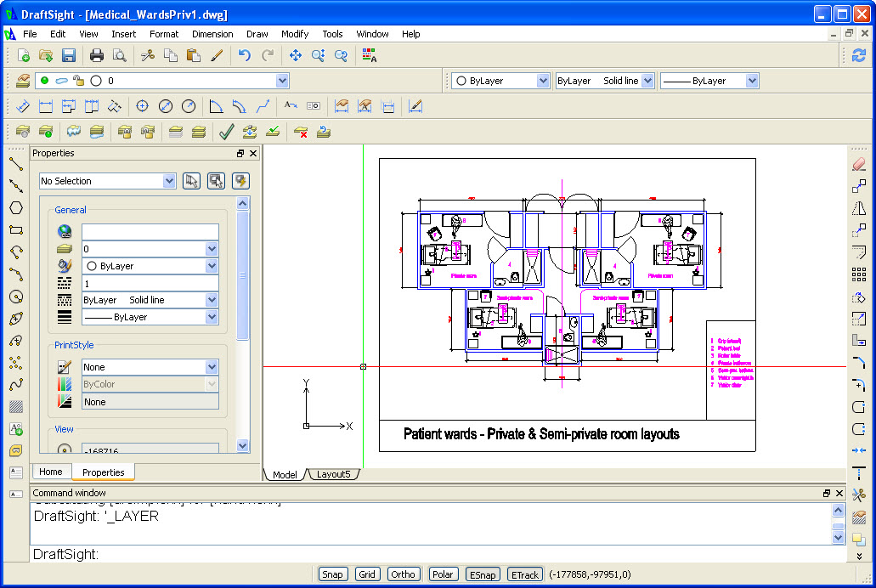Image resolution: width=876 pixels, height=588 pixels.
Task: Switch to the Layout5 tab
Action: (x=334, y=474)
